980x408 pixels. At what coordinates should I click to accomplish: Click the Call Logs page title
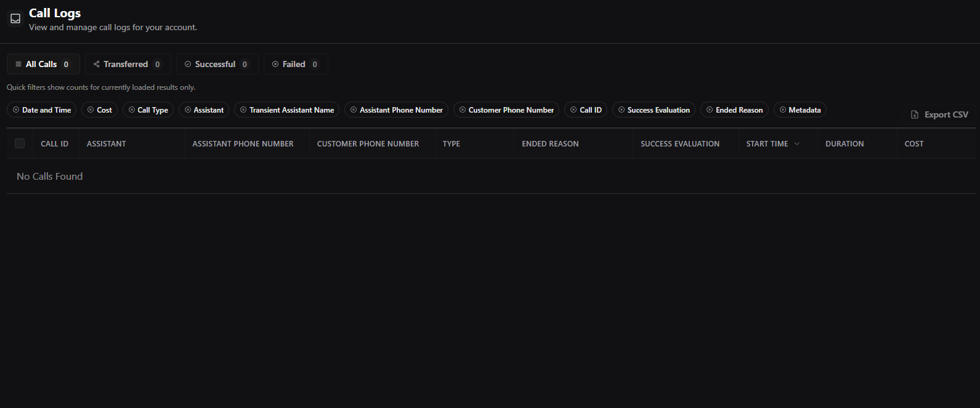[55, 13]
